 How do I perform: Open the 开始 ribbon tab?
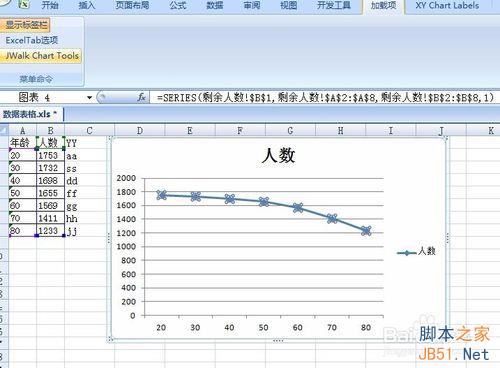(50, 5)
